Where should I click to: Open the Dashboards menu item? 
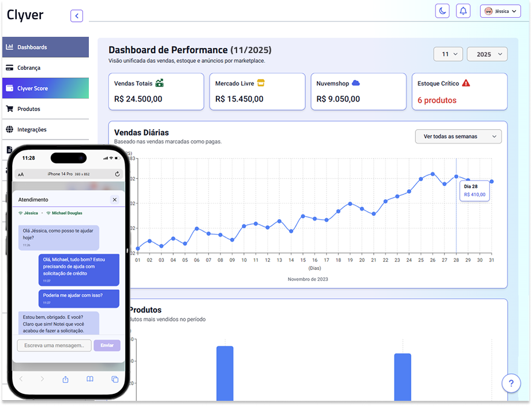45,47
